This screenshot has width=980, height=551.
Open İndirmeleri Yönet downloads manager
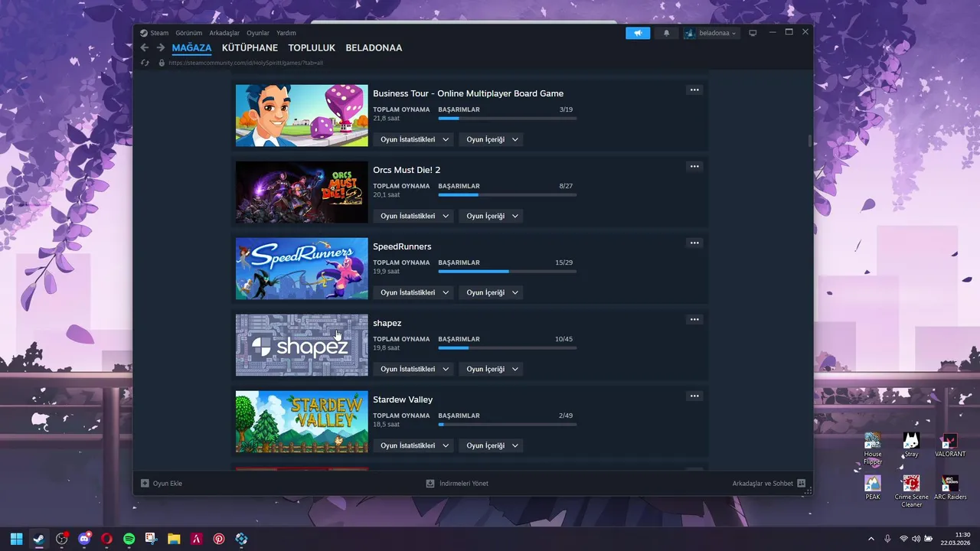pos(457,484)
